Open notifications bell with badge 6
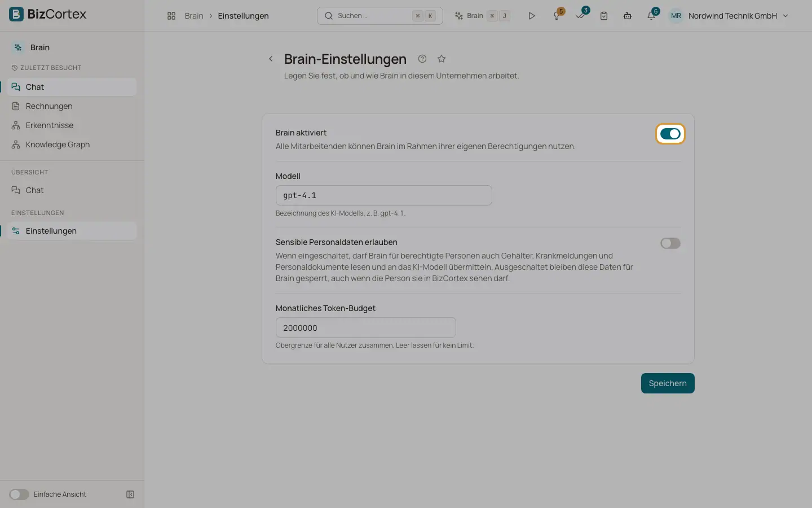The width and height of the screenshot is (812, 508). point(651,15)
